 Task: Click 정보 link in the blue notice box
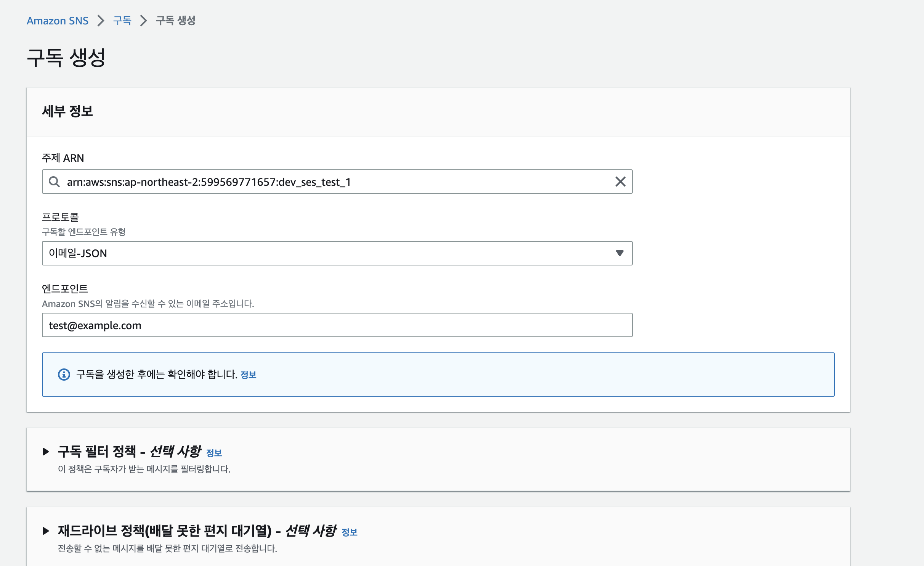coord(248,375)
